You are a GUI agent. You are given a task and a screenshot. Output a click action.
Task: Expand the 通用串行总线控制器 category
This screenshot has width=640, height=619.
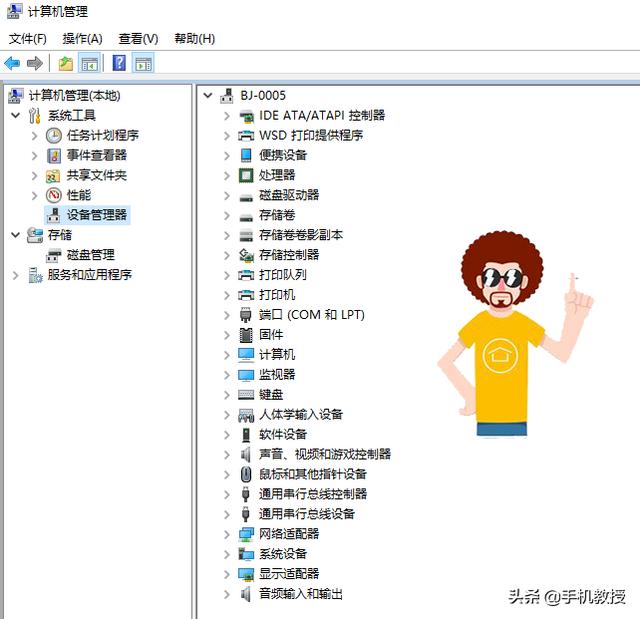click(227, 495)
